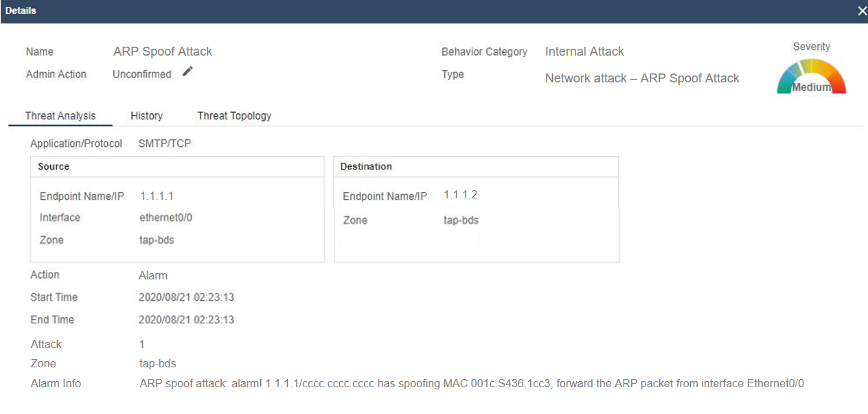Click the Destination panel header
868x414 pixels.
pos(477,167)
